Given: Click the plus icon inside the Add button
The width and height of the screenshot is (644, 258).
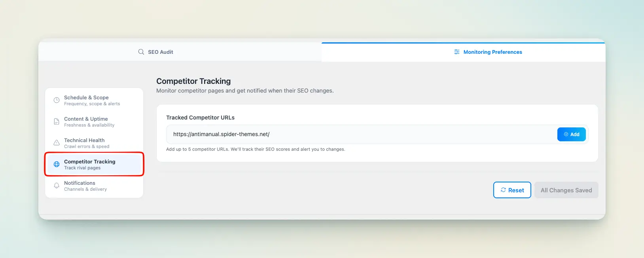Looking at the screenshot, I should click(566, 135).
